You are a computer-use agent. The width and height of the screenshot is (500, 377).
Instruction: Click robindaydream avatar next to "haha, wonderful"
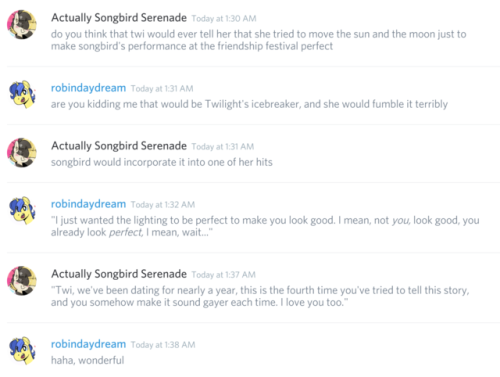(22, 351)
